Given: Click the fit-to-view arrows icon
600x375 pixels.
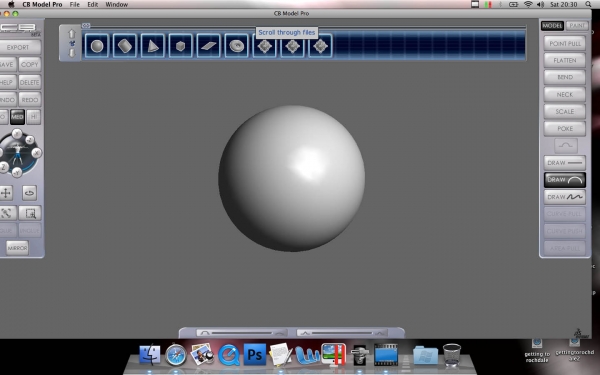Looking at the screenshot, I should (x=7, y=213).
